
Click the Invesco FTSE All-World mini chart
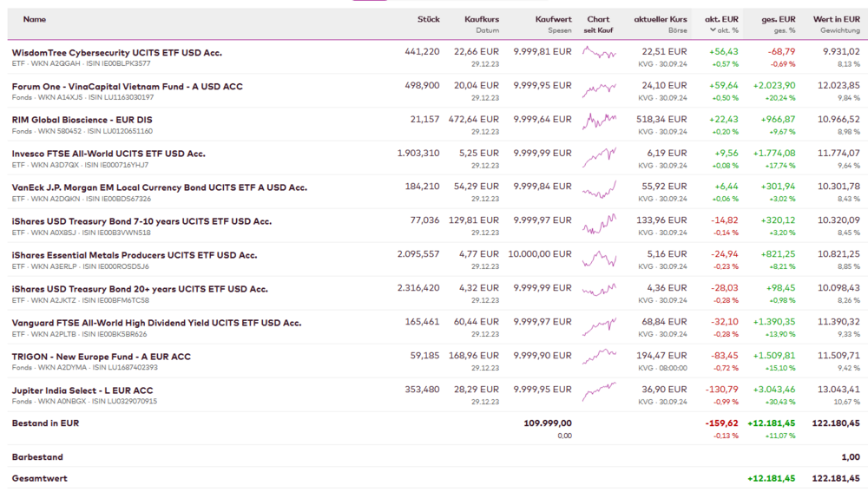[x=599, y=156]
